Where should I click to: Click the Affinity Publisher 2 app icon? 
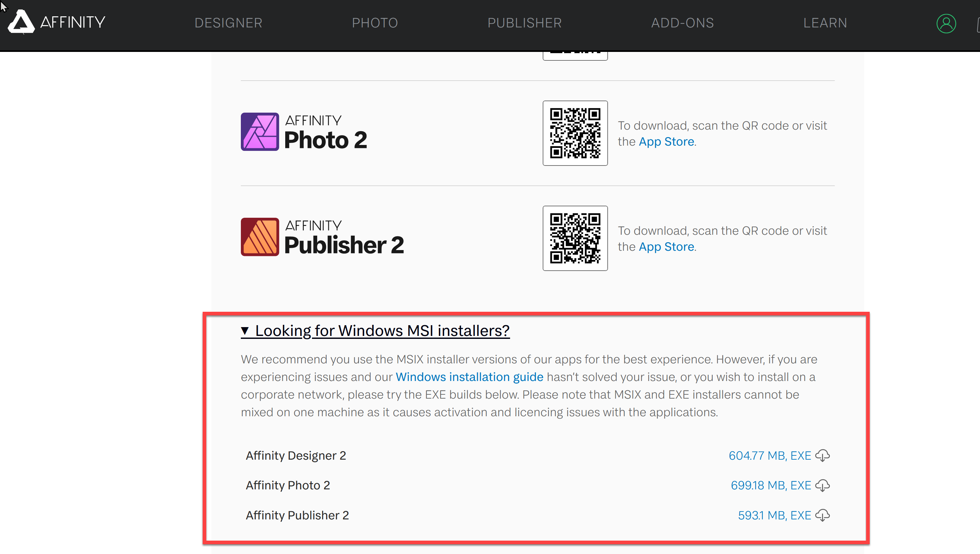(260, 237)
